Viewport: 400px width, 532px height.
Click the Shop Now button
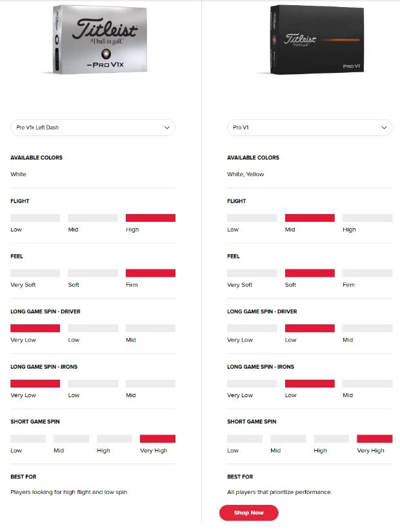(249, 513)
